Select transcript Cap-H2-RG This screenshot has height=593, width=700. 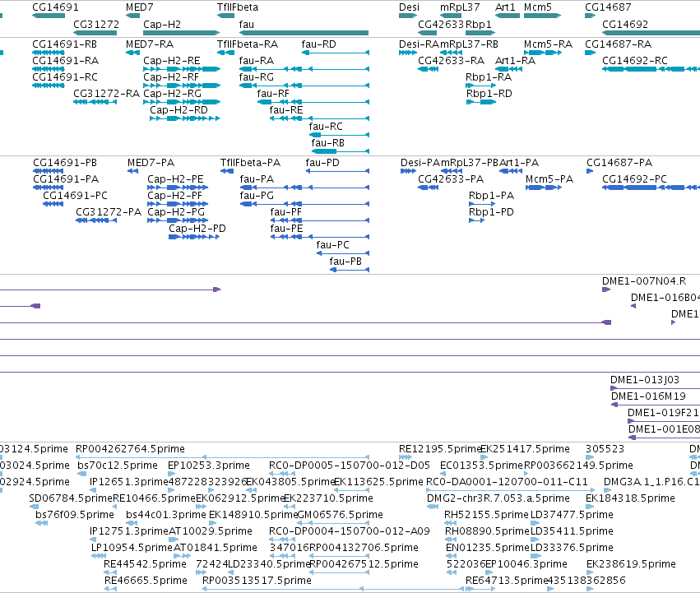pyautogui.click(x=182, y=102)
